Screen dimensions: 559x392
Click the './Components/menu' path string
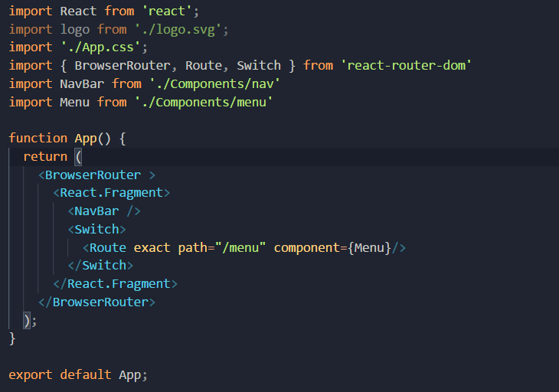tap(204, 103)
